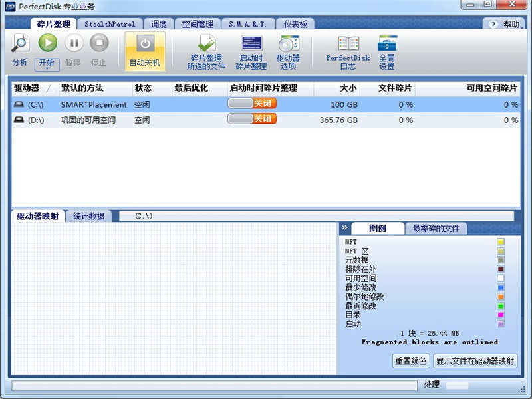Start defragmentation with the green play button
Viewport: 532px width, 399px height.
click(x=47, y=43)
